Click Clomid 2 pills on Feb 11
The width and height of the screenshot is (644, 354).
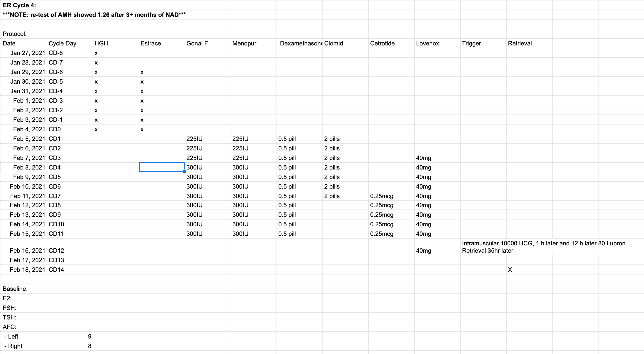[x=332, y=196]
